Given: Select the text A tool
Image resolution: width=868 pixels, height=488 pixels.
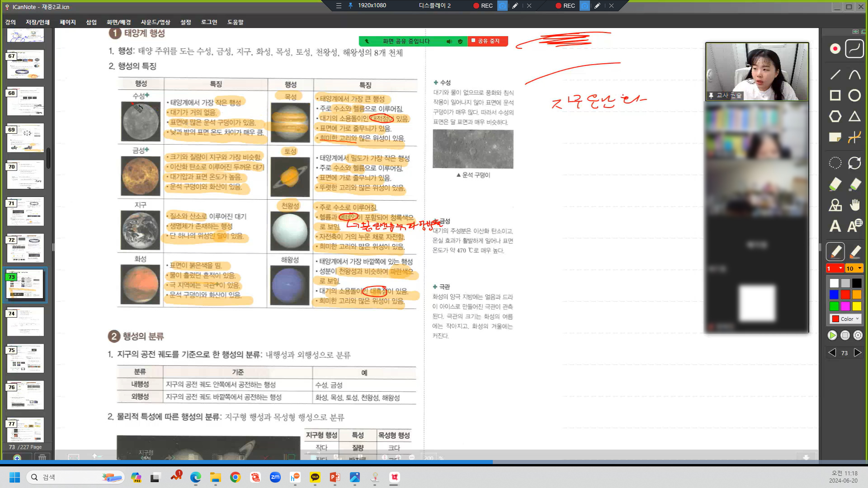Looking at the screenshot, I should (835, 226).
